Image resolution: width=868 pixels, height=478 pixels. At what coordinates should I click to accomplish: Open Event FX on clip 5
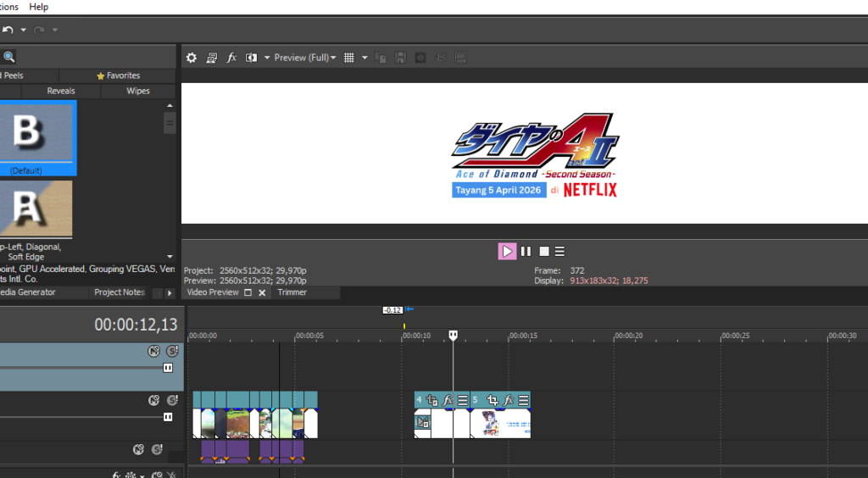(x=508, y=400)
